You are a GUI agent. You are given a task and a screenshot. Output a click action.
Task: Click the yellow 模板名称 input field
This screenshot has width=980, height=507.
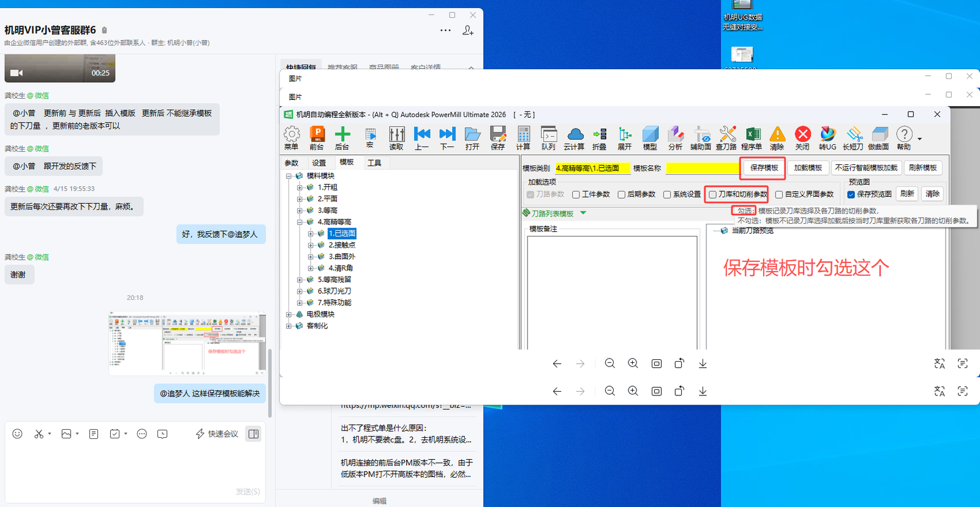[703, 168]
